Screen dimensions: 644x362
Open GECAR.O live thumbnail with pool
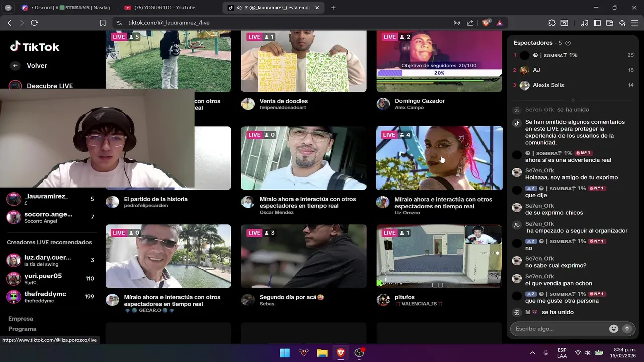pyautogui.click(x=169, y=256)
